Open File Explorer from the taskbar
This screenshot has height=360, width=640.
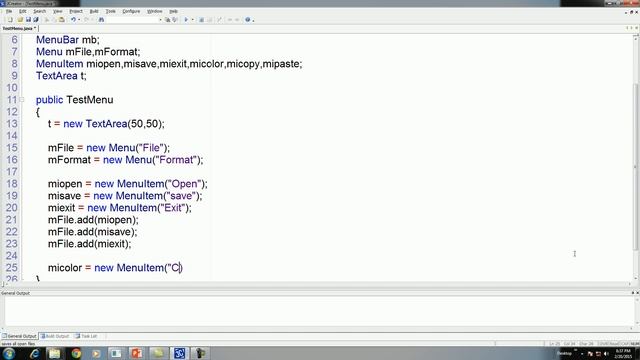(55, 353)
